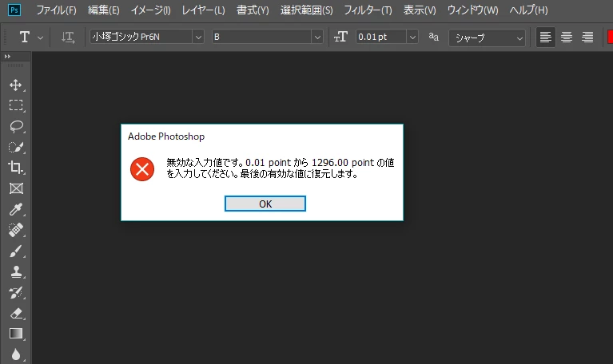Open the red text color swatch
Image resolution: width=613 pixels, height=364 pixels.
point(610,37)
